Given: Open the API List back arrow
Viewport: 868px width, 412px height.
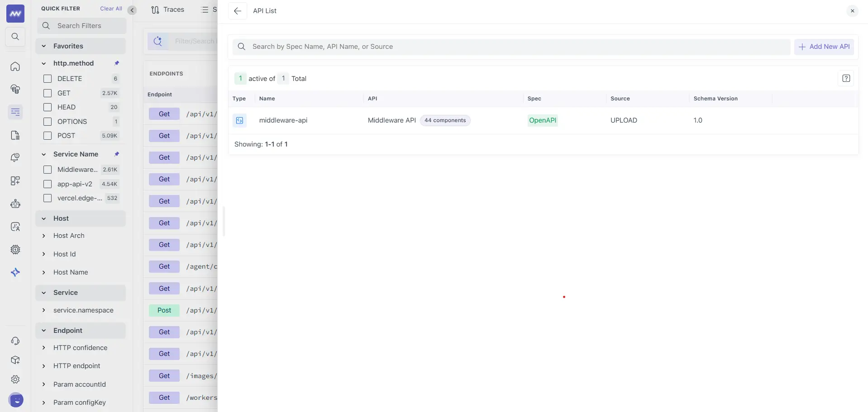Looking at the screenshot, I should coord(238,11).
